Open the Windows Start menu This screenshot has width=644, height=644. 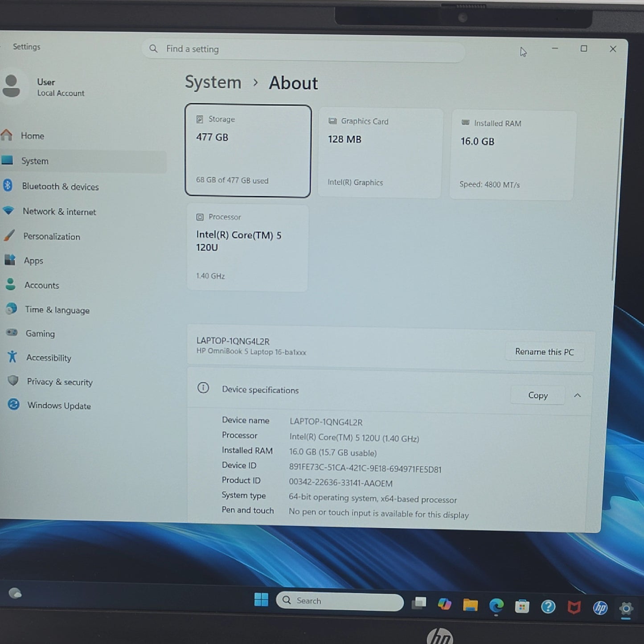261,599
